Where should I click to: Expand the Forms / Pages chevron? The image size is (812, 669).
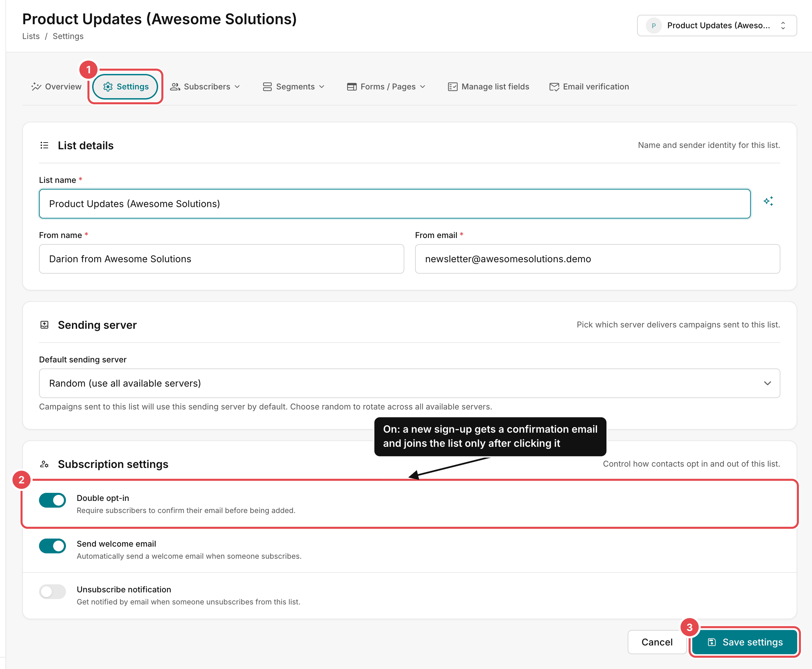tap(423, 87)
